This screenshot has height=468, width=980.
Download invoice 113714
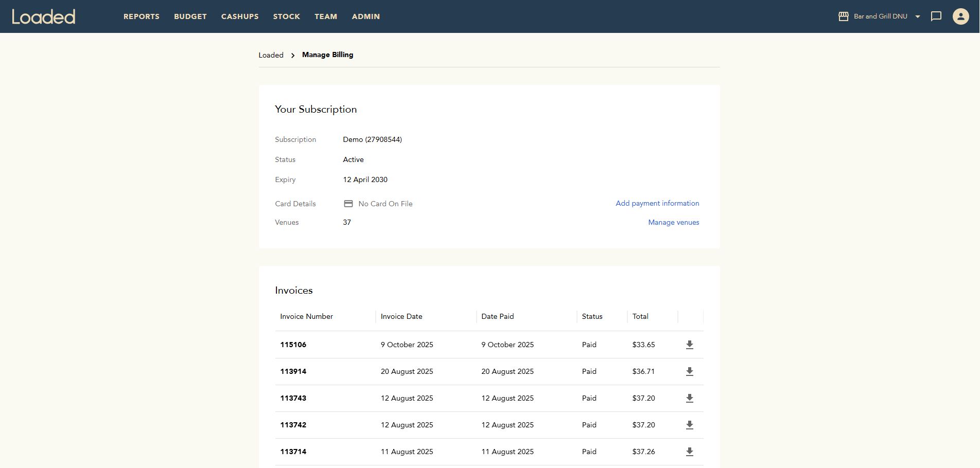(x=690, y=452)
